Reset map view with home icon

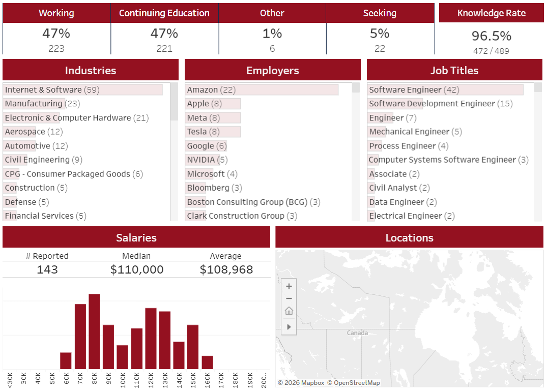[289, 311]
